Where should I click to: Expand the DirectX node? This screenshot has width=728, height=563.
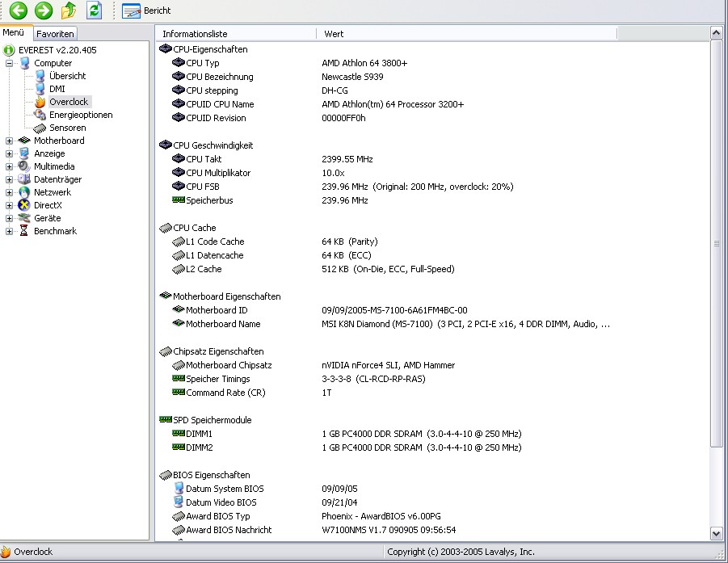[9, 205]
